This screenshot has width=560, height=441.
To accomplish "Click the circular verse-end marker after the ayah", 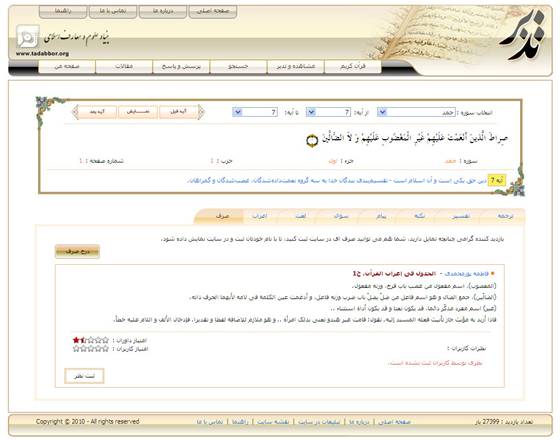I will pos(312,141).
